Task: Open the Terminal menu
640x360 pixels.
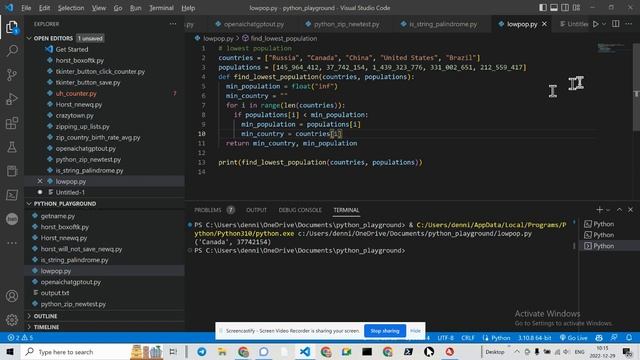Action: tap(161, 8)
